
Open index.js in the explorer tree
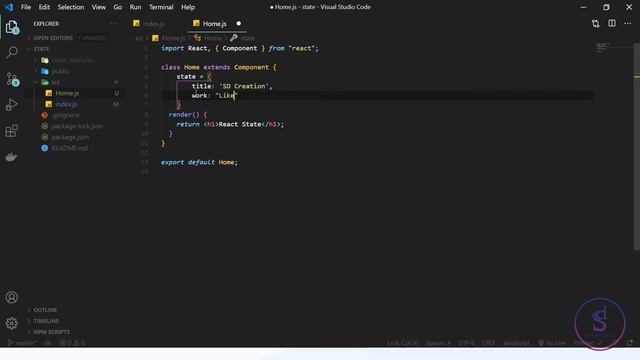(66, 104)
